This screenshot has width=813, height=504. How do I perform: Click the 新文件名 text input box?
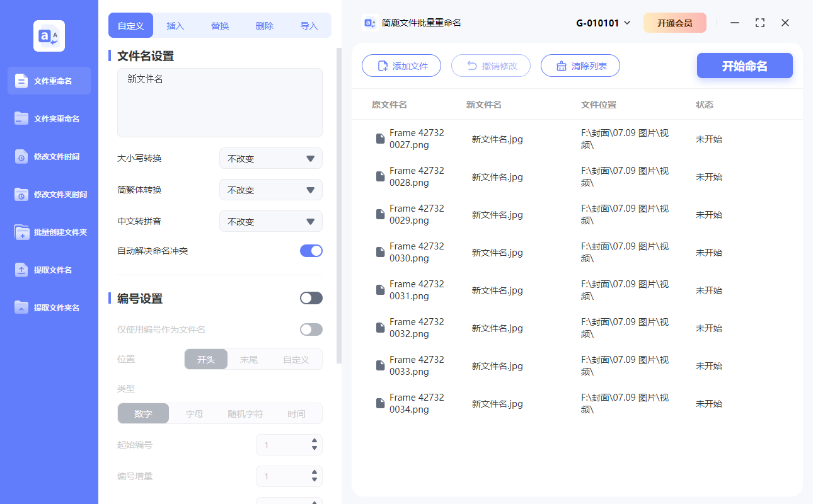coord(220,103)
